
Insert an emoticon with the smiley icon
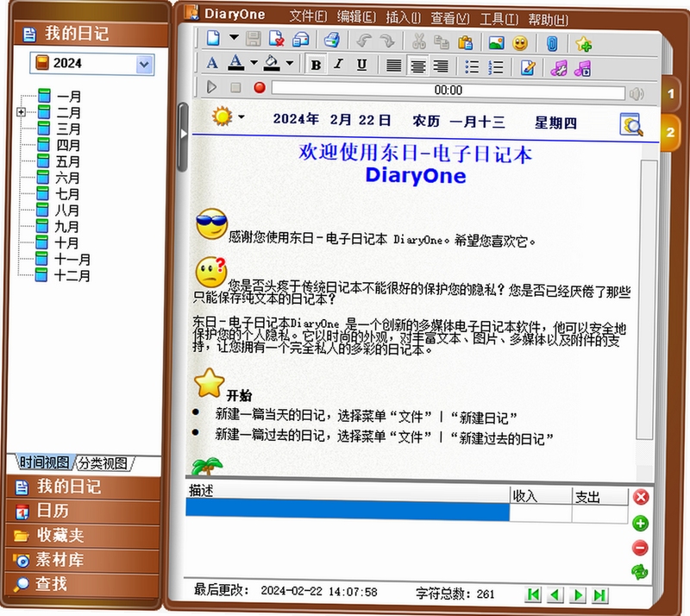click(520, 44)
